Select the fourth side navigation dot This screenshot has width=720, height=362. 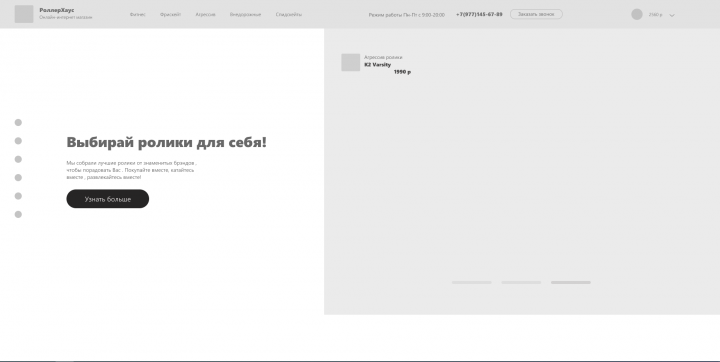tap(18, 177)
